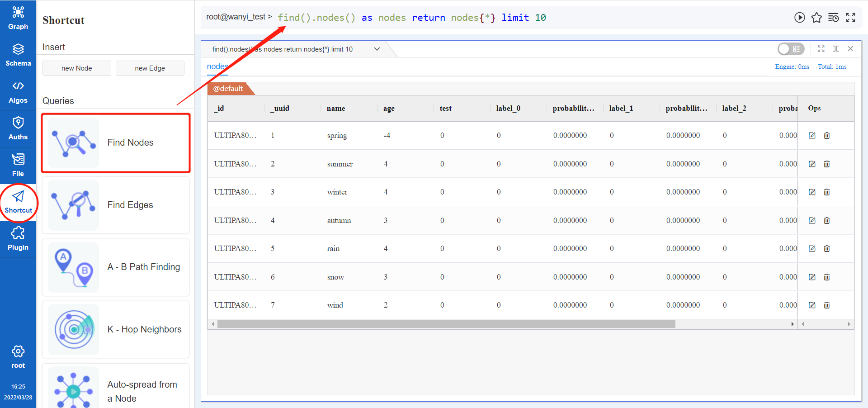Viewport: 868px width, 408px height.
Task: Maximize the result panel
Action: click(821, 48)
